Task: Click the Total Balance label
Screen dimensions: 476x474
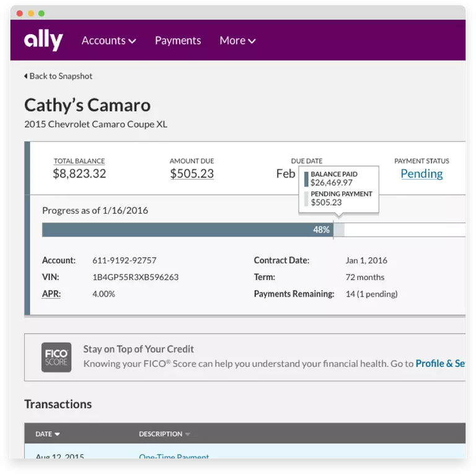Action: point(79,161)
